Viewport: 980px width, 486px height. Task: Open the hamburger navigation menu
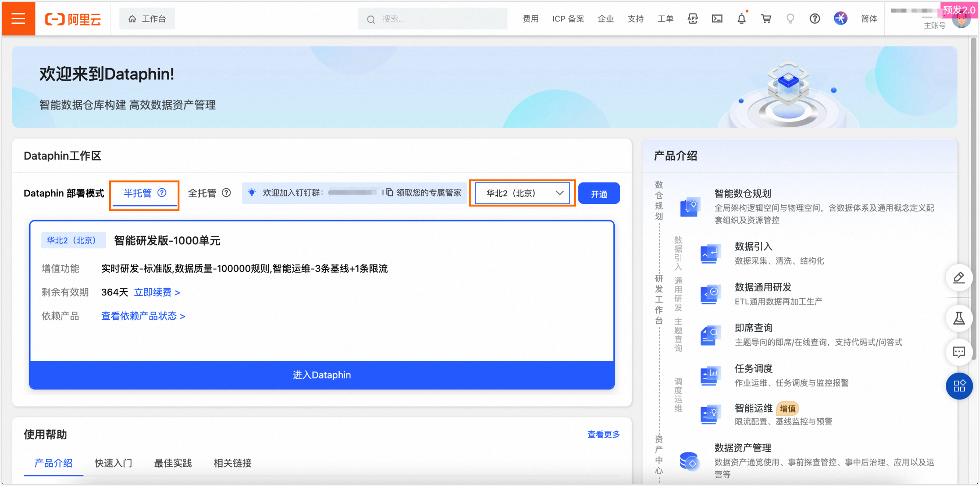click(18, 18)
